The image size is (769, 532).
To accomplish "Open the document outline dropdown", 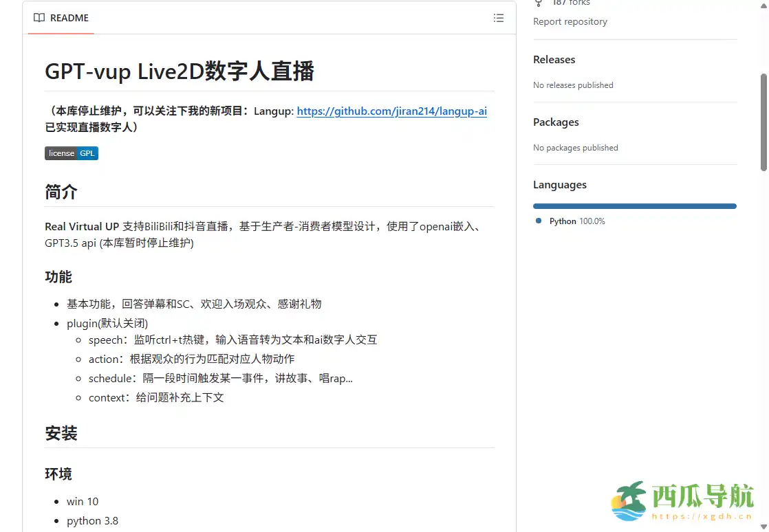I will click(x=499, y=18).
